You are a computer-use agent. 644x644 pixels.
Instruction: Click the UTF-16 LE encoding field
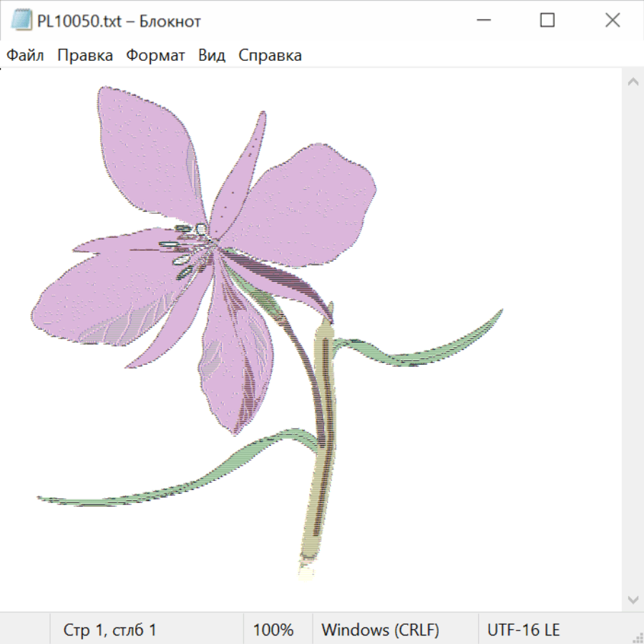coord(523,630)
